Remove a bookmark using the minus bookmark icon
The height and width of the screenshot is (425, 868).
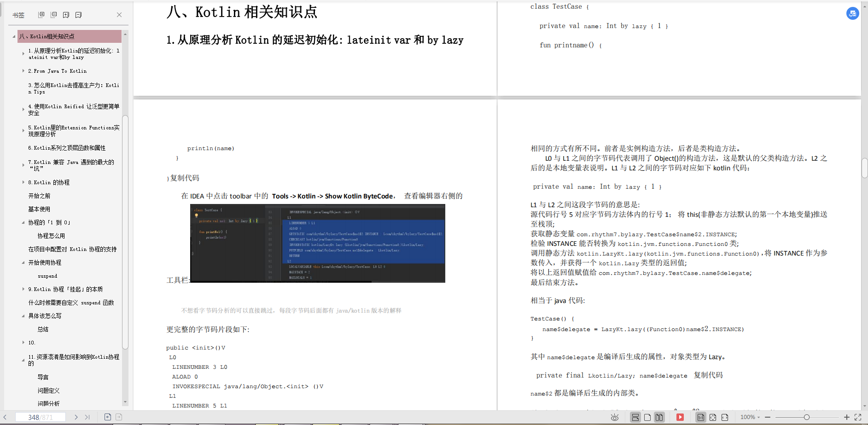click(x=78, y=14)
